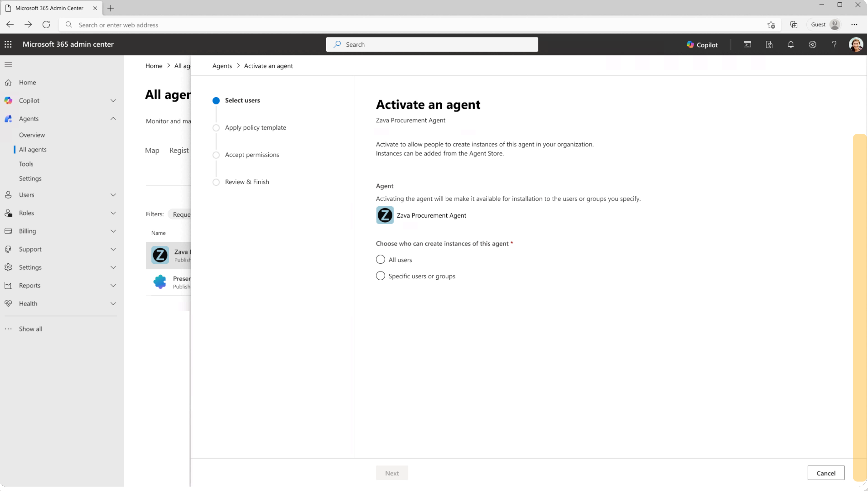Open the notifications bell
Image resolution: width=868 pixels, height=491 pixels.
tap(790, 44)
